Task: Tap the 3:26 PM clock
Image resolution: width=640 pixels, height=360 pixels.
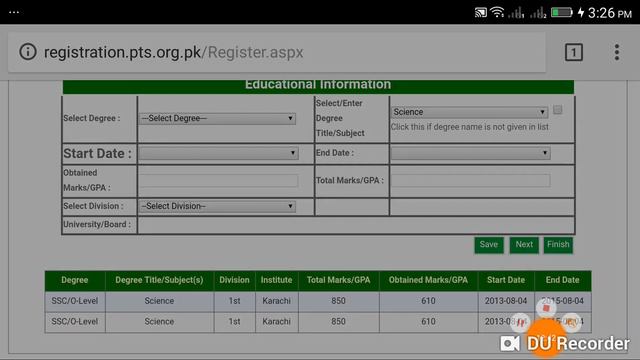Action: [x=610, y=13]
